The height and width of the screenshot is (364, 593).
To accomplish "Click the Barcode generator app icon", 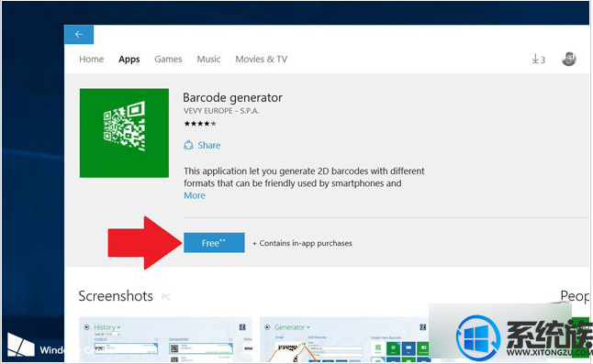I will point(124,133).
